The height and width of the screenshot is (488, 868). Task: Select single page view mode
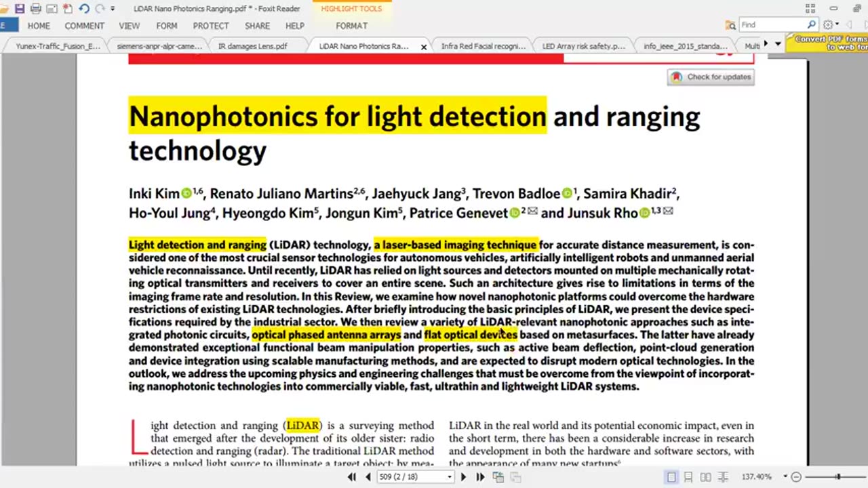click(671, 477)
